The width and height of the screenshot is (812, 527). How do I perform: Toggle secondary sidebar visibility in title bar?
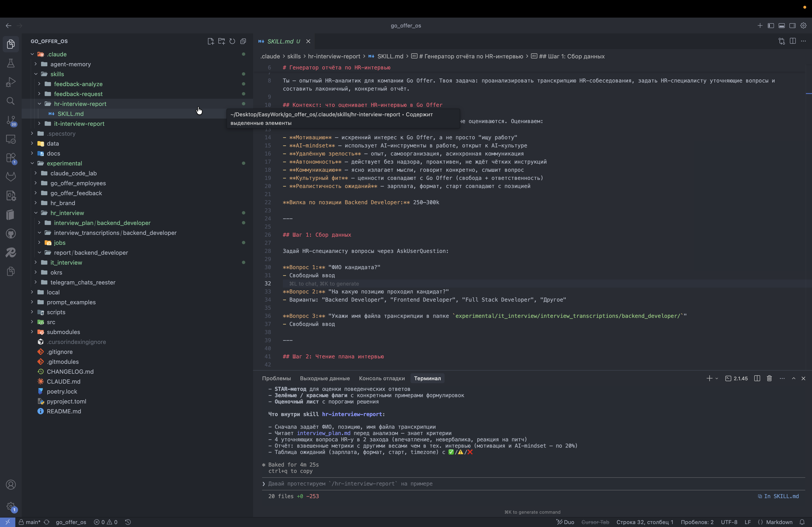point(793,25)
